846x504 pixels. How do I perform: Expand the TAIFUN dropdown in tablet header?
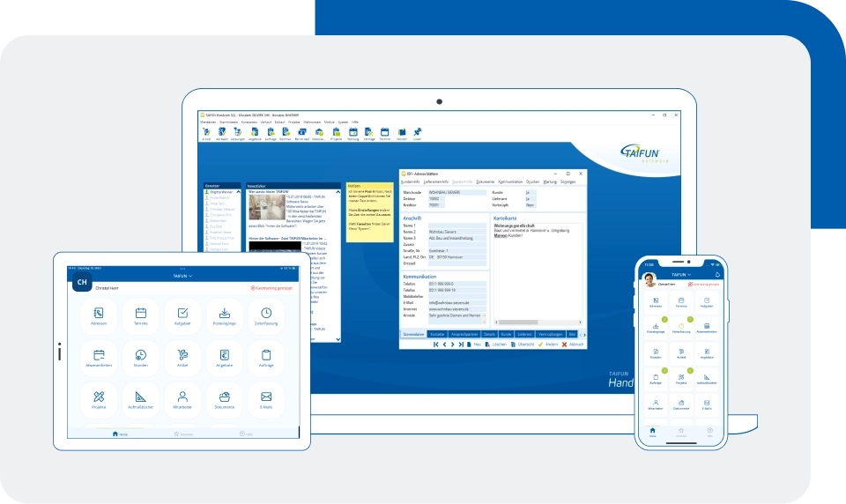(182, 276)
